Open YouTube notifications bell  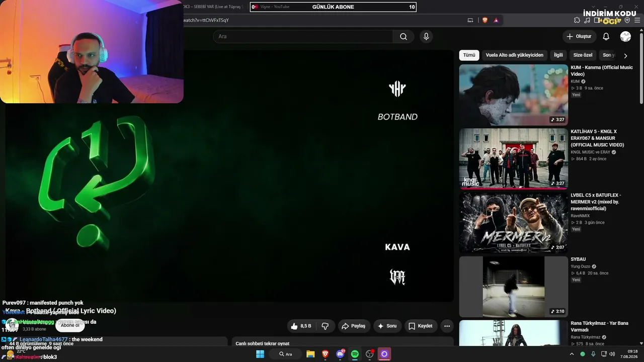(606, 37)
